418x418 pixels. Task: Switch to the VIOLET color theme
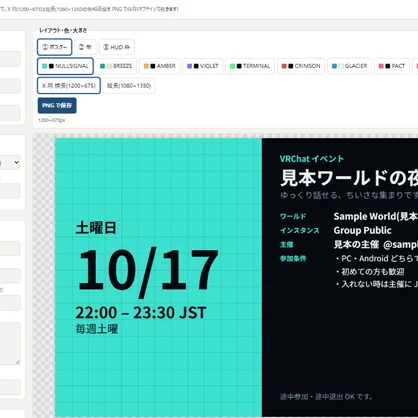point(203,66)
